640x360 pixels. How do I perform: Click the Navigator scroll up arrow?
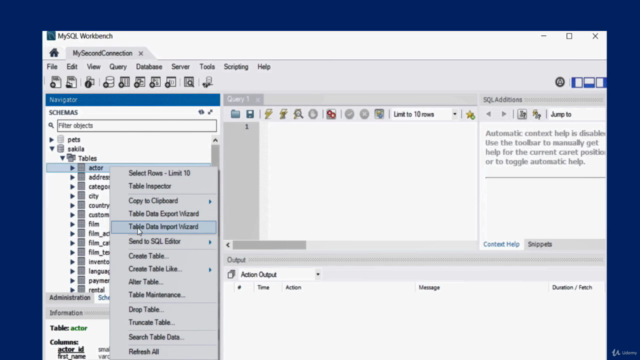coord(215,140)
